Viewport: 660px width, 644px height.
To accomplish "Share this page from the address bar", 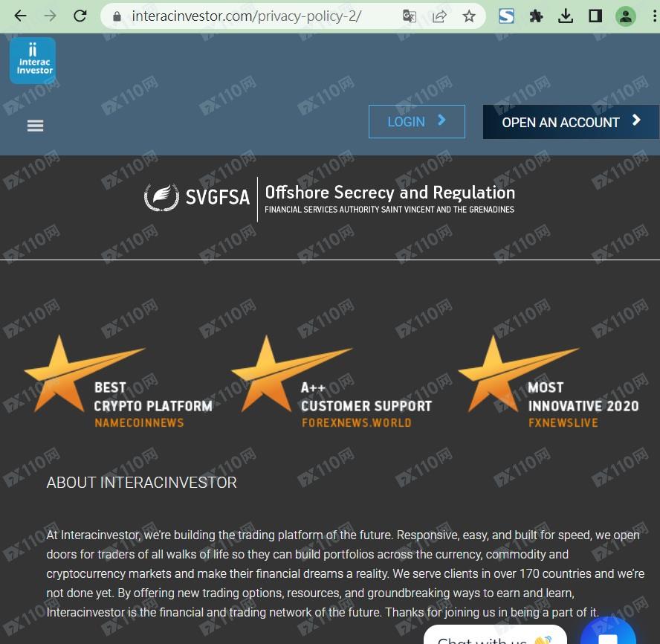I will [439, 16].
